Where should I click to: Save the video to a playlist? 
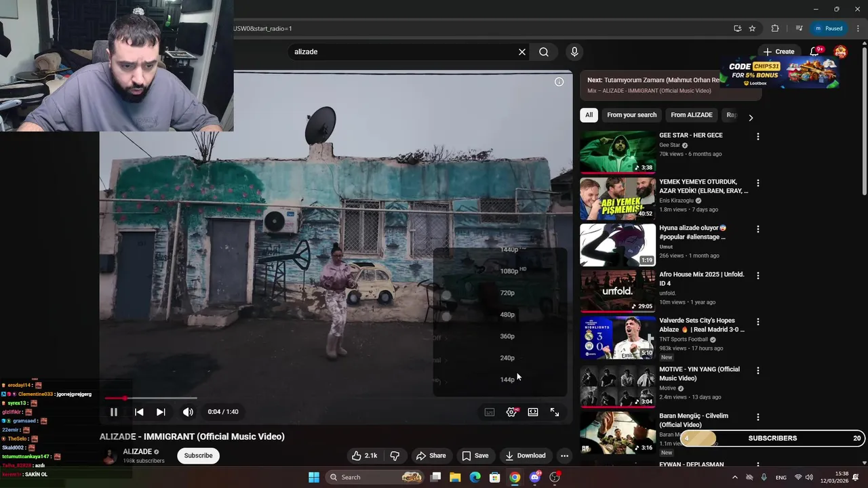pyautogui.click(x=475, y=455)
